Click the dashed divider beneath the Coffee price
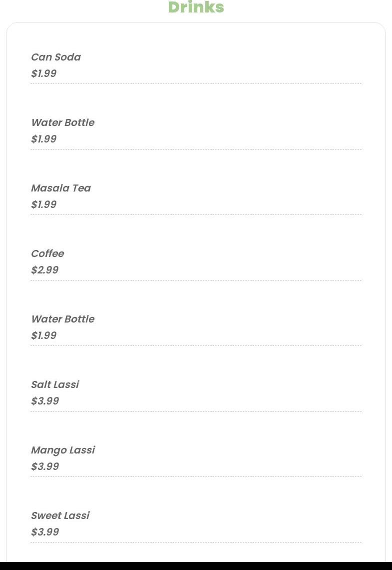This screenshot has width=392, height=570. click(196, 280)
